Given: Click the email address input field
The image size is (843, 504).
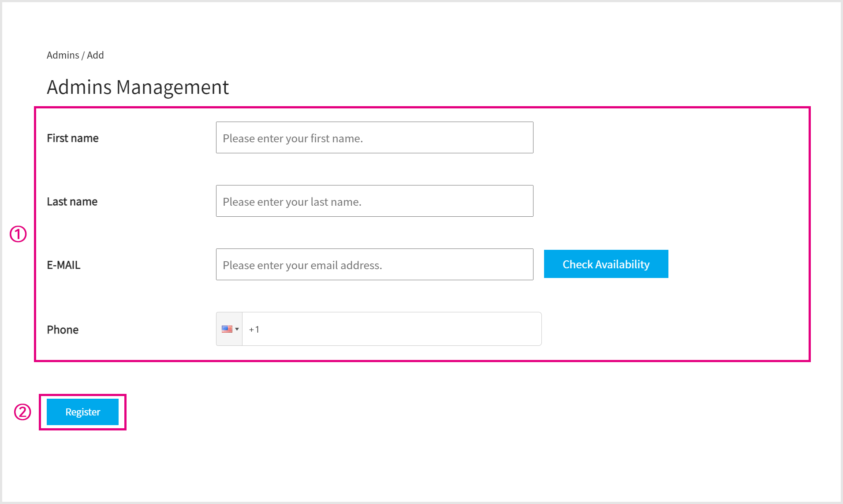Looking at the screenshot, I should (374, 265).
